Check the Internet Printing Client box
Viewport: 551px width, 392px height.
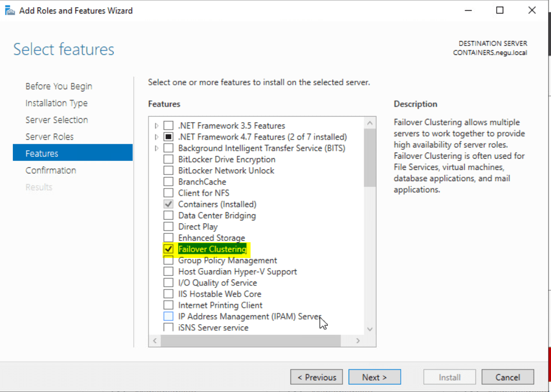169,305
